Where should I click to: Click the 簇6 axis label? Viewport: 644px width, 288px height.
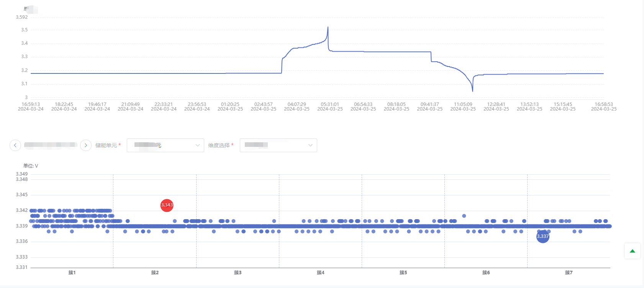486,273
